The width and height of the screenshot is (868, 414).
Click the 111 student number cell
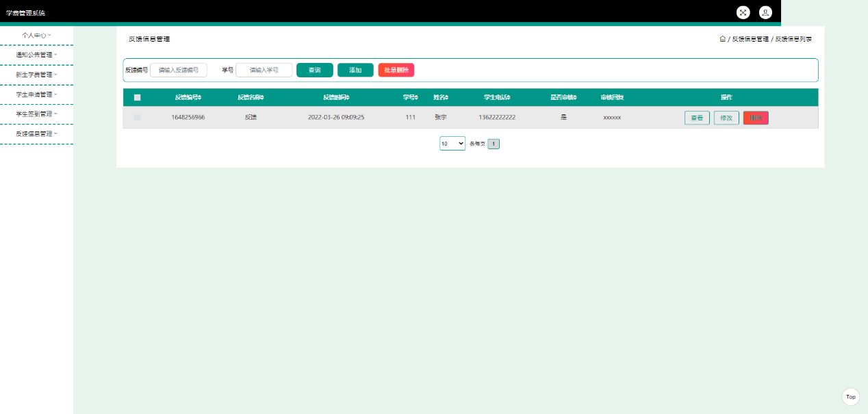point(411,118)
